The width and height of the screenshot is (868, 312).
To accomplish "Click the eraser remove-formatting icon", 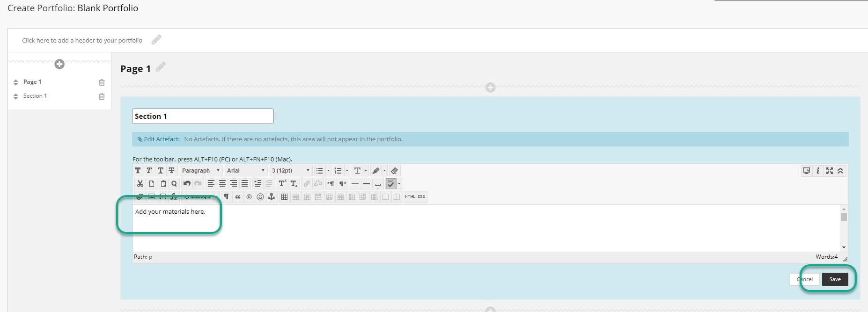I will coord(394,171).
